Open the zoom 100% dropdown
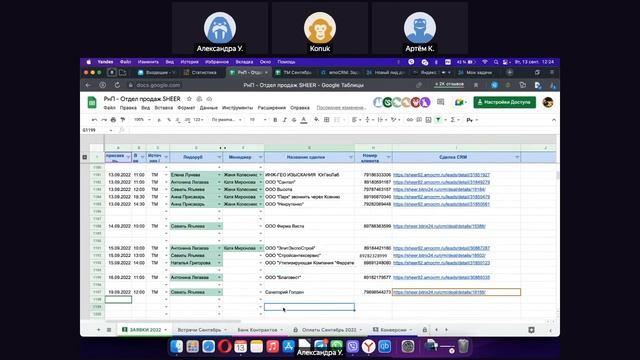 click(142, 120)
